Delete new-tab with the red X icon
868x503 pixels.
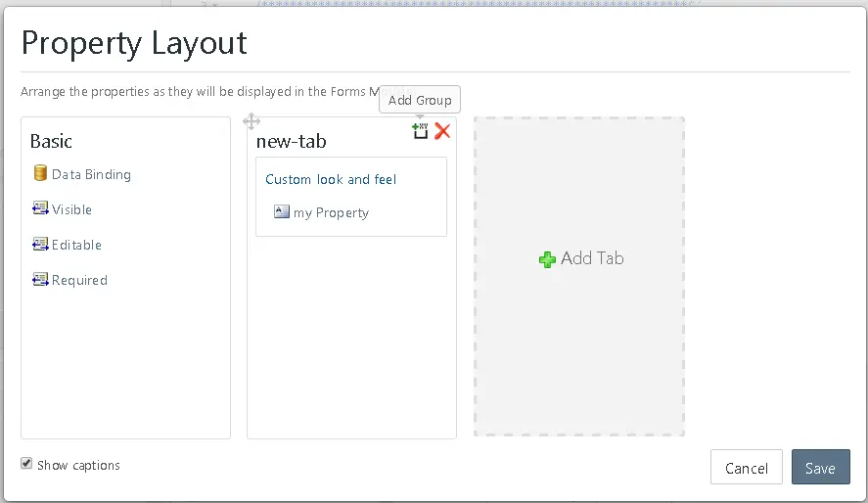[x=442, y=131]
